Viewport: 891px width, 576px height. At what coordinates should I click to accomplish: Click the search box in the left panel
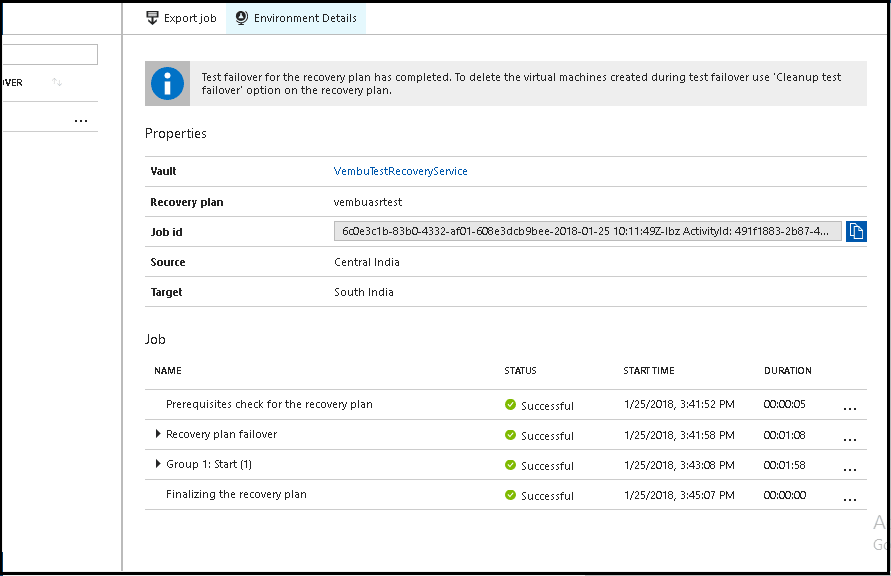pyautogui.click(x=50, y=55)
